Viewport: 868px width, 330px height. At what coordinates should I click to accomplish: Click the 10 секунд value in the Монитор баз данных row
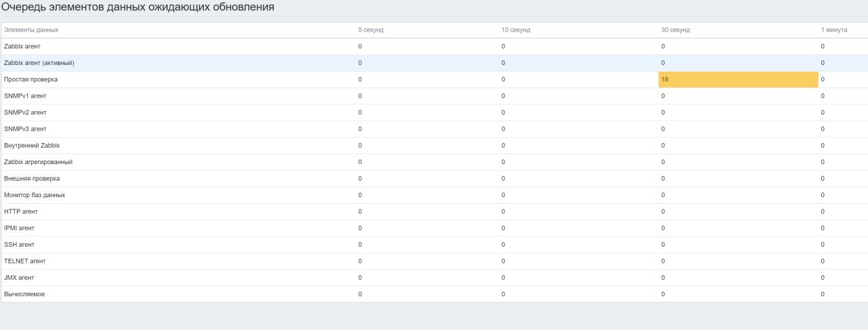tap(503, 195)
